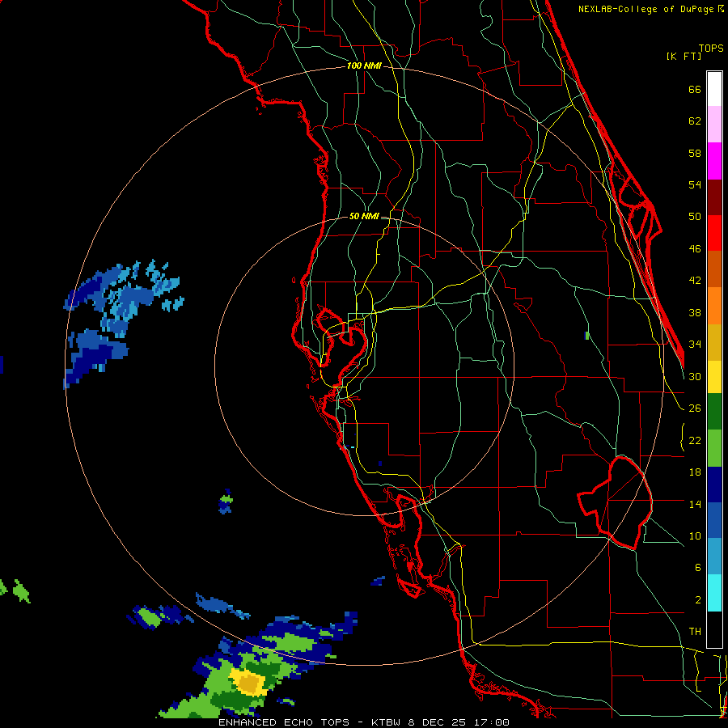Click the white swatch in the tops legend
728x728 pixels.
click(714, 89)
